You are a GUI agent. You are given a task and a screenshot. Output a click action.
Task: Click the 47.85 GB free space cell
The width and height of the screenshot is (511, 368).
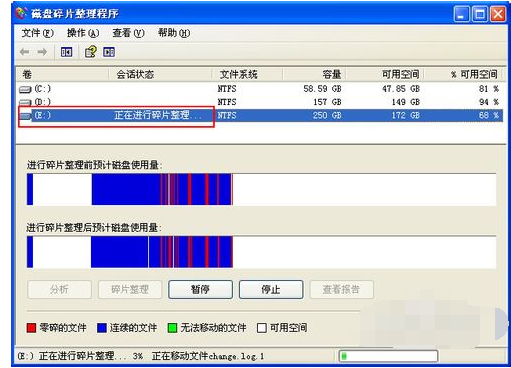tap(401, 89)
